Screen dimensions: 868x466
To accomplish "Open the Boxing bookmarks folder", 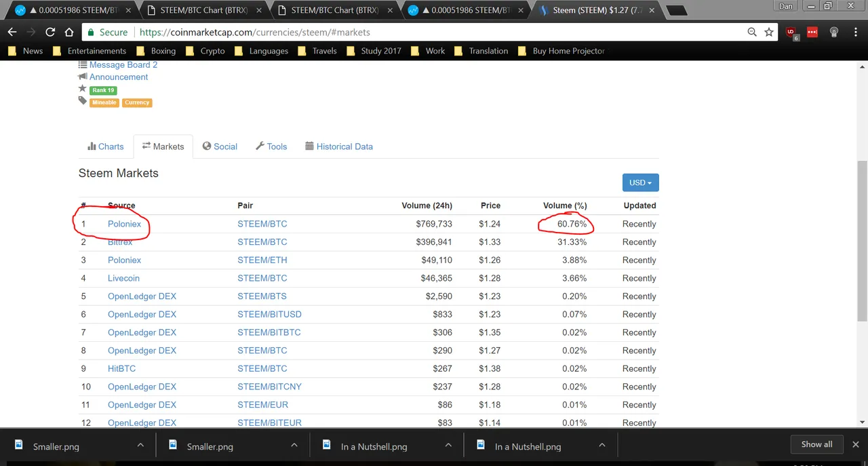I will point(156,51).
